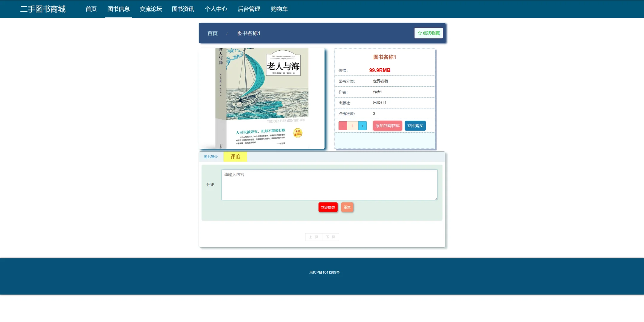Open the 购物车 shopping cart
644x322 pixels.
pos(279,9)
